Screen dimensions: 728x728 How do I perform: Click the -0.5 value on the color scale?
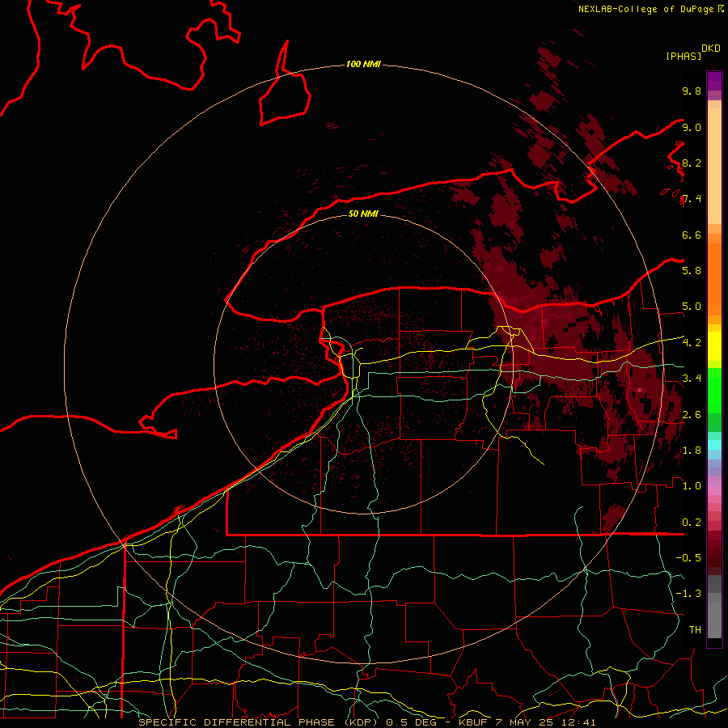click(x=688, y=558)
